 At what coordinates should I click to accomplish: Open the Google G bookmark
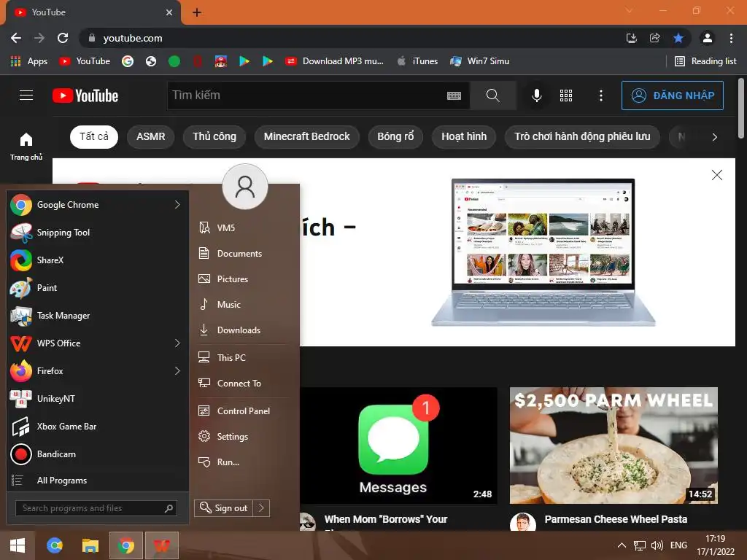point(127,61)
